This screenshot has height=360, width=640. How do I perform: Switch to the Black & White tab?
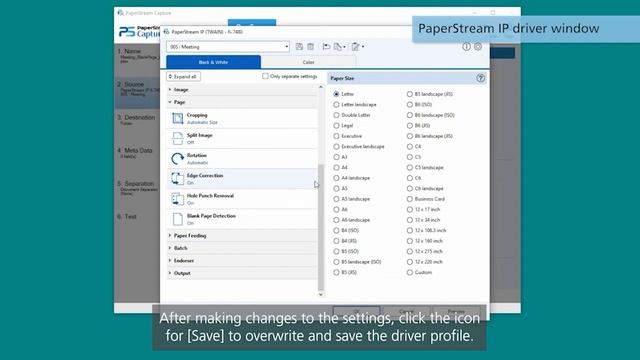tap(213, 62)
